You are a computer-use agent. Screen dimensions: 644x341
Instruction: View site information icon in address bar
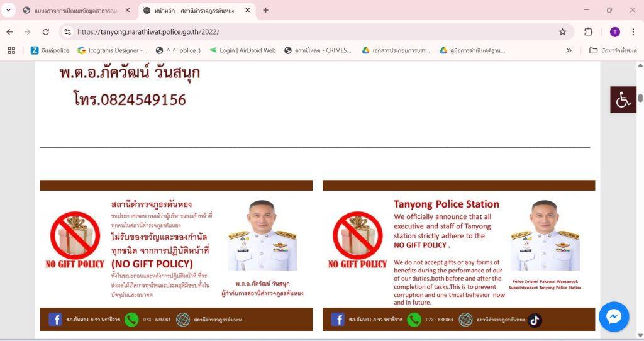point(68,31)
